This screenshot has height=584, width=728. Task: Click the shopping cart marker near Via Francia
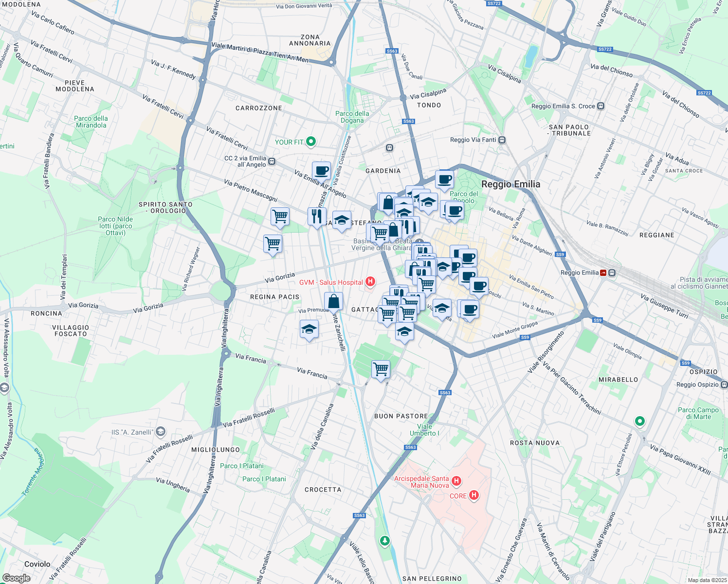pyautogui.click(x=381, y=369)
